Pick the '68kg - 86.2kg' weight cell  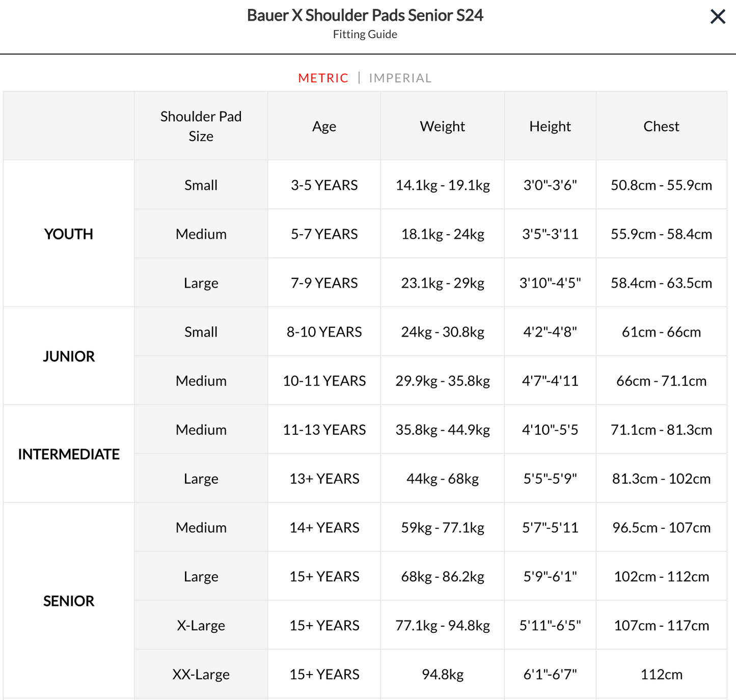tap(443, 576)
